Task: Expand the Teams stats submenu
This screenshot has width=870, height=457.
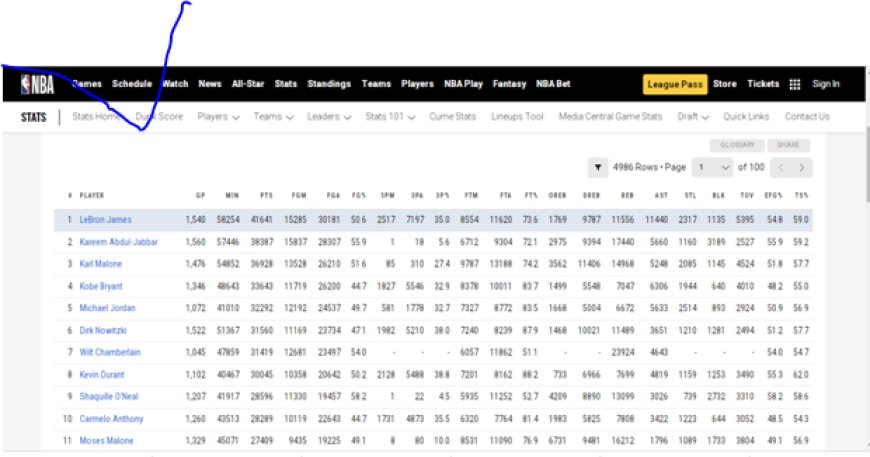Action: 273,116
